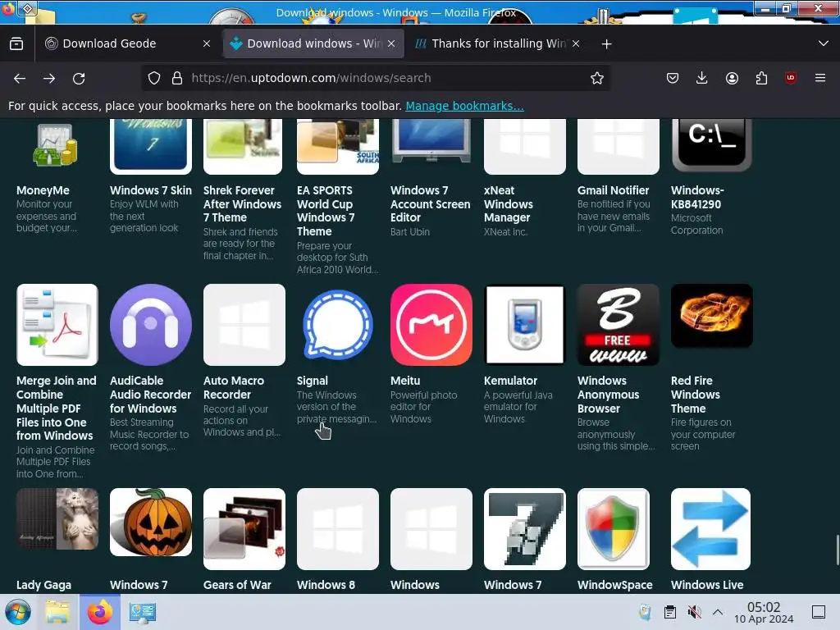Bookmark this page with the star
Viewport: 840px width, 630px height.
pos(597,78)
